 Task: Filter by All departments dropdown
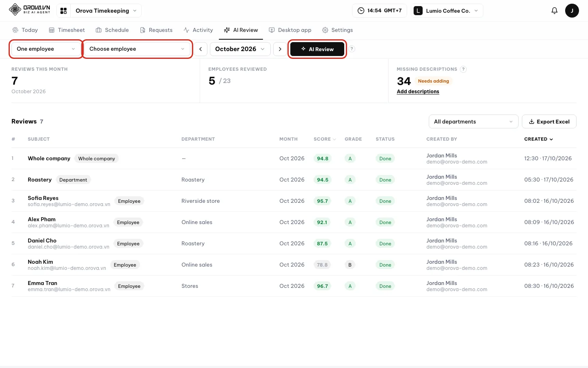(473, 121)
